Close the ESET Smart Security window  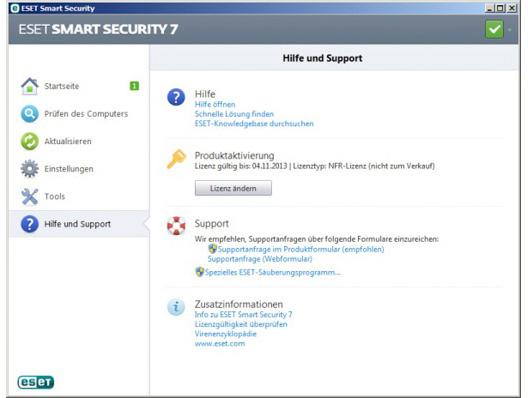[512, 8]
